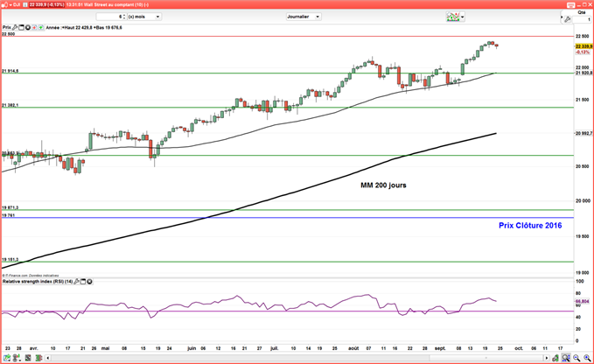The height and width of the screenshot is (364, 594).
Task: Maximize the RSI panel window icon
Action: click(x=83, y=282)
